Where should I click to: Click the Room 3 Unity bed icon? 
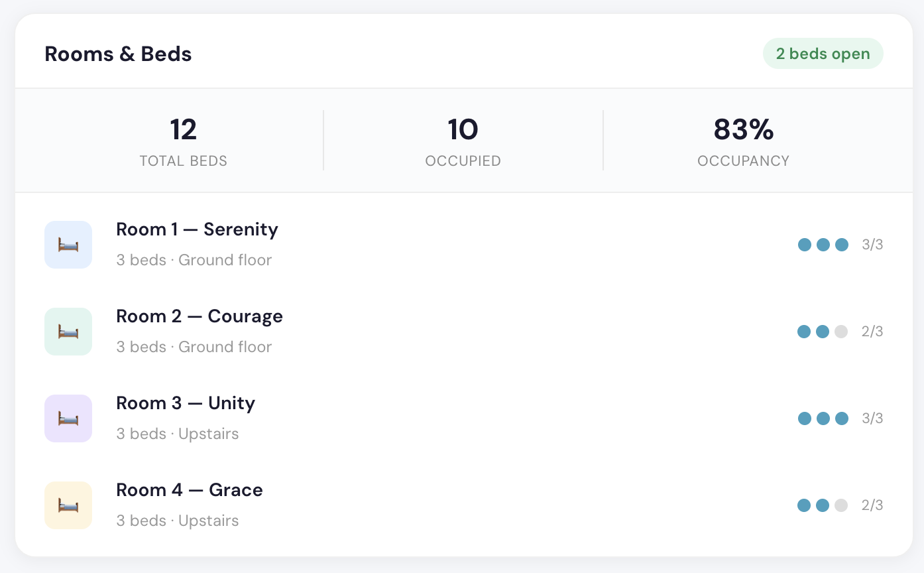coord(68,418)
